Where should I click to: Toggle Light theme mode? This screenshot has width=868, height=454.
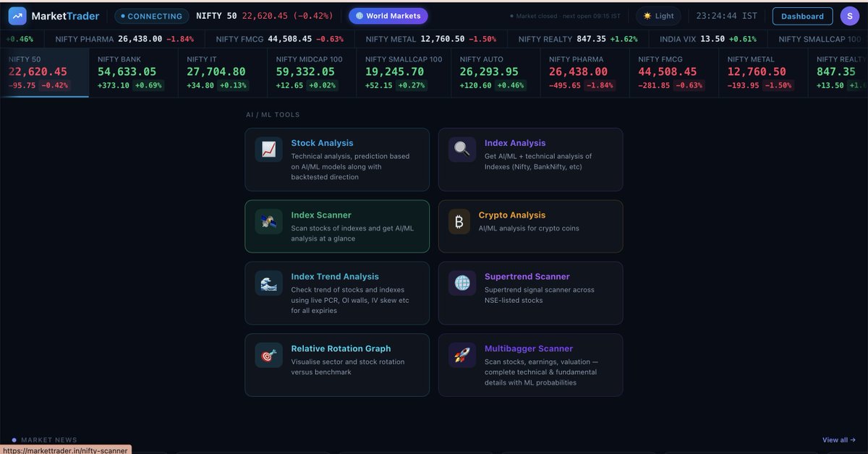click(x=658, y=16)
